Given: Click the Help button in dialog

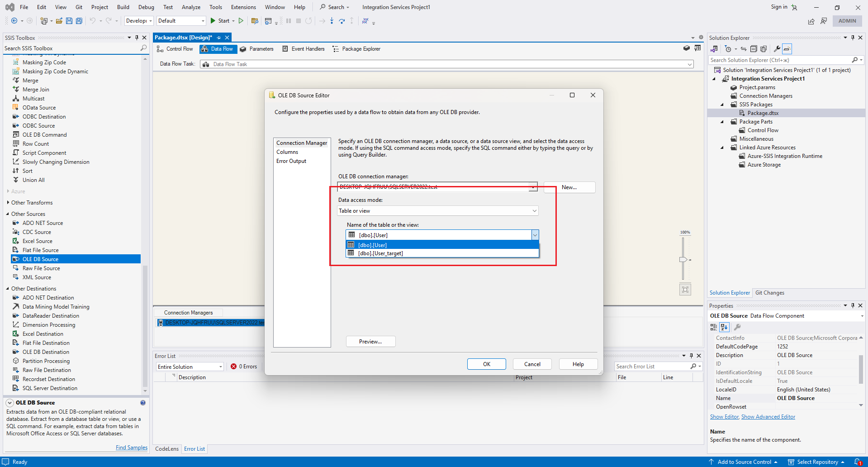Looking at the screenshot, I should [x=578, y=364].
